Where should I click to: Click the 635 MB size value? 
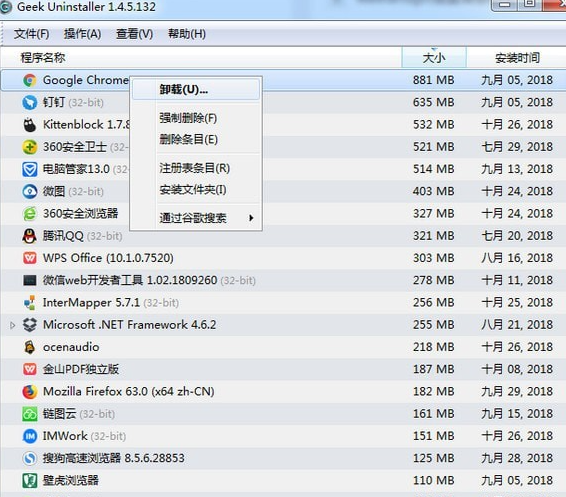pos(434,103)
